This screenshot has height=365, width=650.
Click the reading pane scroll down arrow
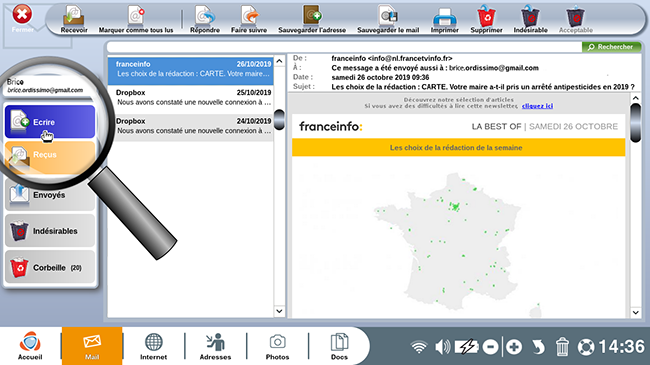pyautogui.click(x=635, y=312)
